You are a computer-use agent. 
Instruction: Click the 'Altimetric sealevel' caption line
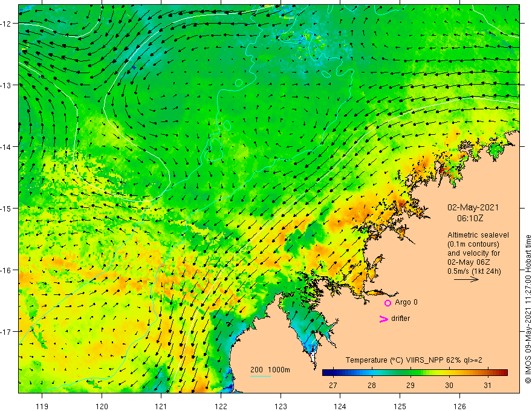pos(478,235)
